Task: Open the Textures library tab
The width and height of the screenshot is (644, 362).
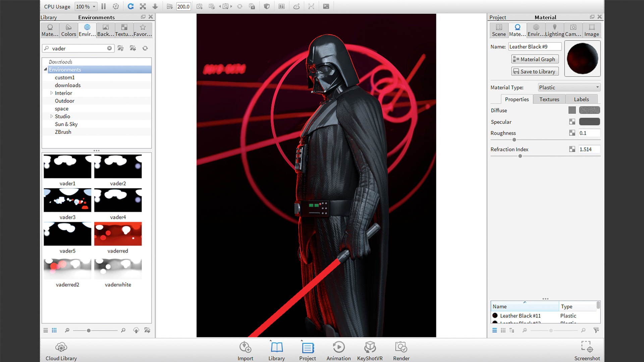Action: point(124,30)
